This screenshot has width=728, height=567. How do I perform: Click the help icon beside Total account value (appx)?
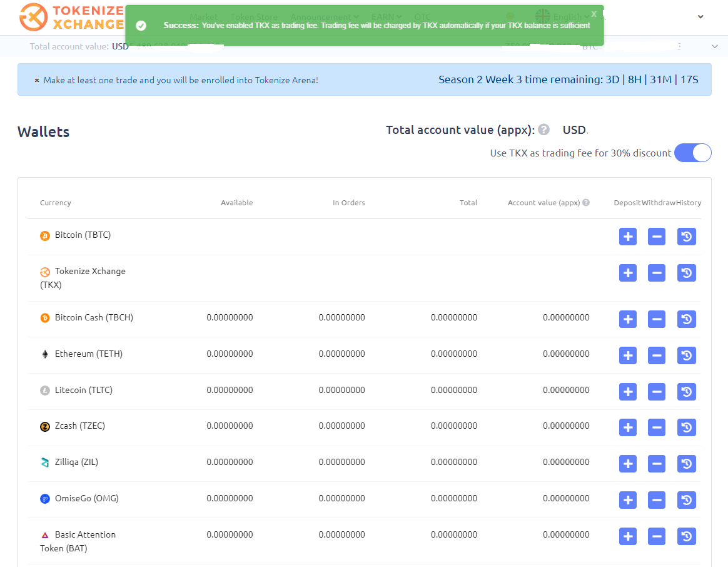[x=543, y=130]
